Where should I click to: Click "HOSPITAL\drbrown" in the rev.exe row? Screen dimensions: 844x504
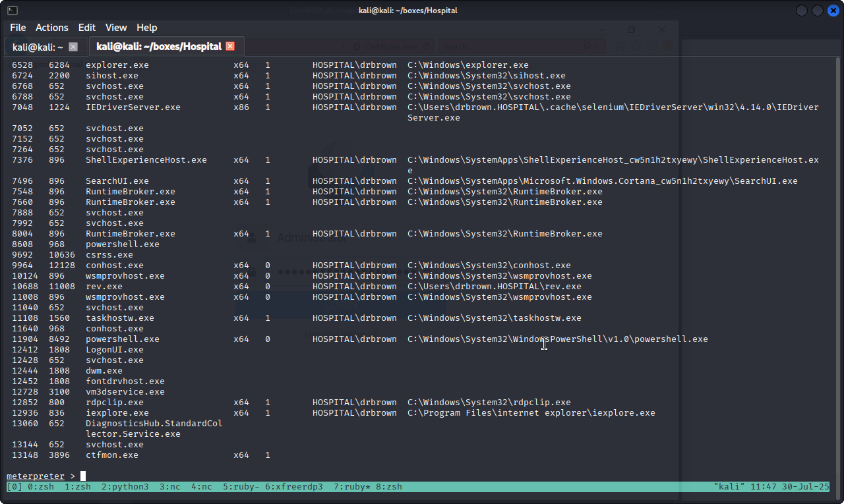point(355,287)
